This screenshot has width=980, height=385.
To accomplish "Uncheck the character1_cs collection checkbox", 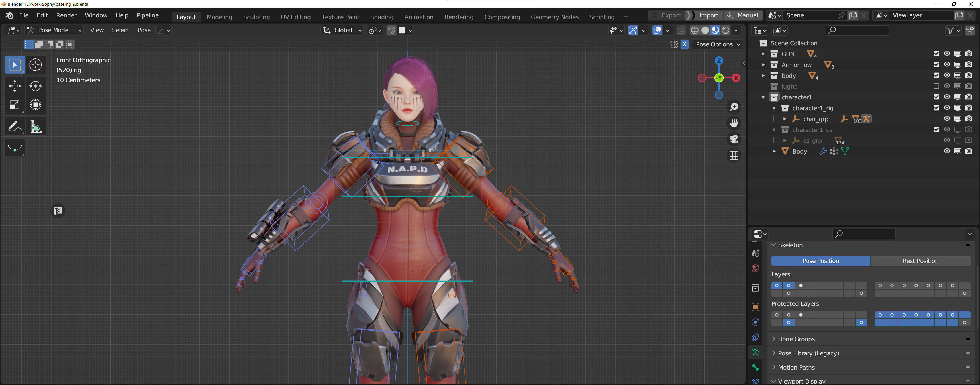I will click(936, 130).
